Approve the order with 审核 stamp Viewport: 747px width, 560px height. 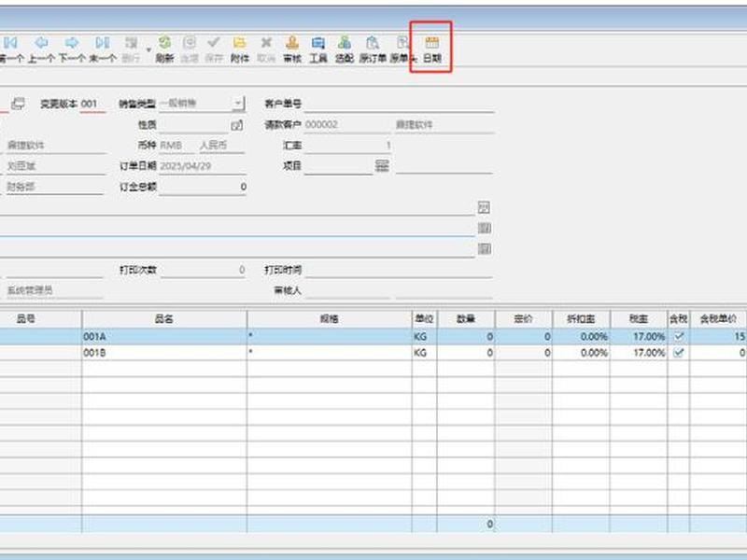(292, 49)
